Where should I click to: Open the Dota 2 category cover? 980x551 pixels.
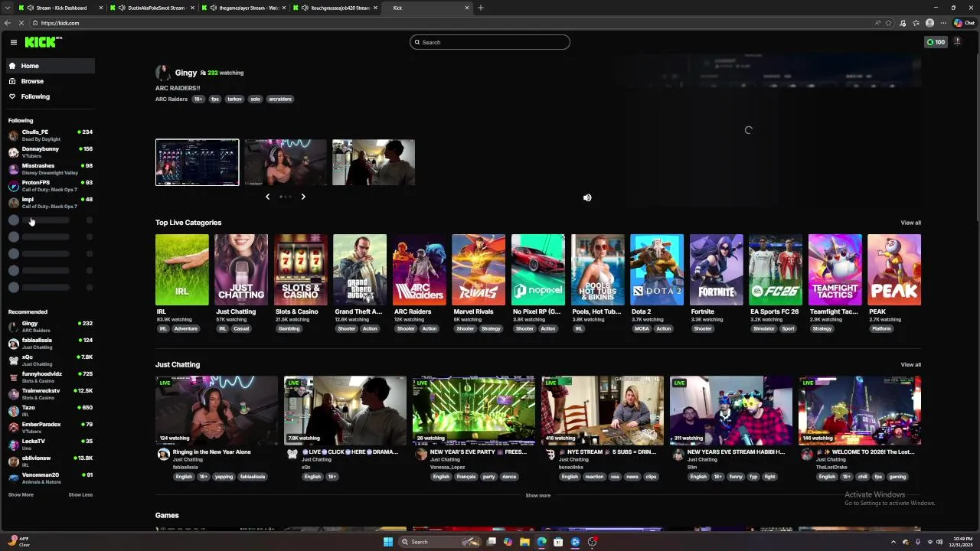point(657,269)
